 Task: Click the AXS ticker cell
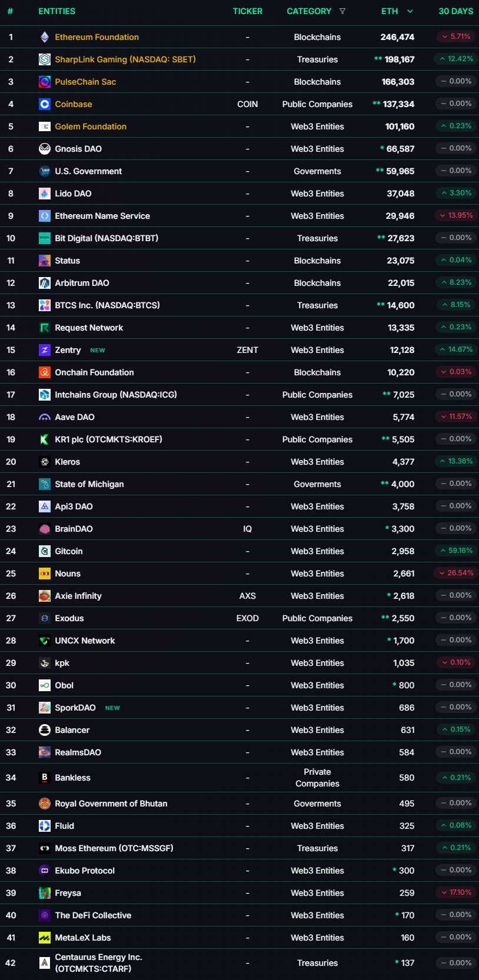tap(248, 596)
